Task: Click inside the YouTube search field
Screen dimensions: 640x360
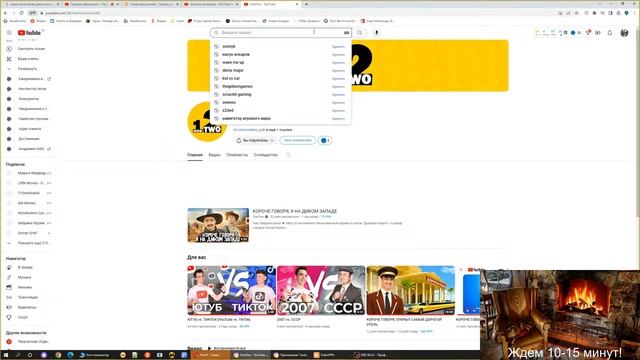Action: pyautogui.click(x=281, y=33)
